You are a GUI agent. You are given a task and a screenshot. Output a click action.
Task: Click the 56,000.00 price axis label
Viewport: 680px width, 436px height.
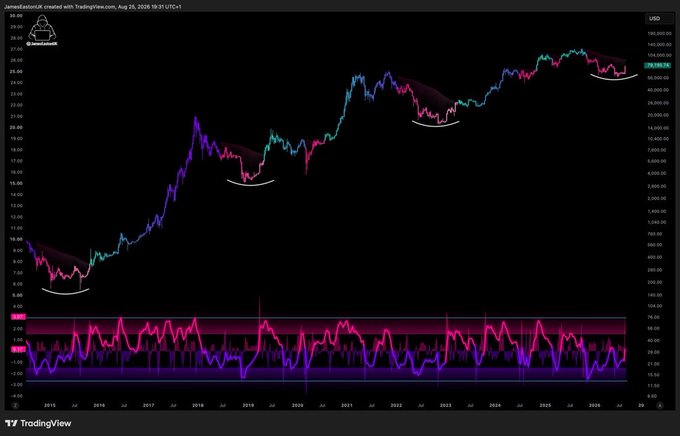click(660, 78)
